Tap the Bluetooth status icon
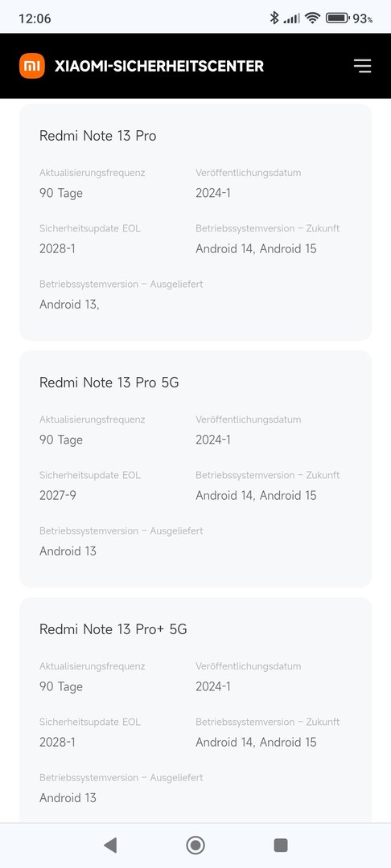The width and height of the screenshot is (391, 868). tap(274, 18)
